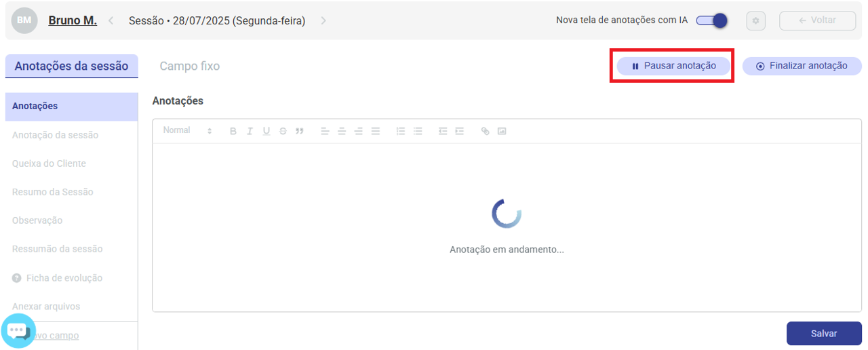The image size is (868, 350).
Task: Align text left in the editor
Action: (x=325, y=131)
